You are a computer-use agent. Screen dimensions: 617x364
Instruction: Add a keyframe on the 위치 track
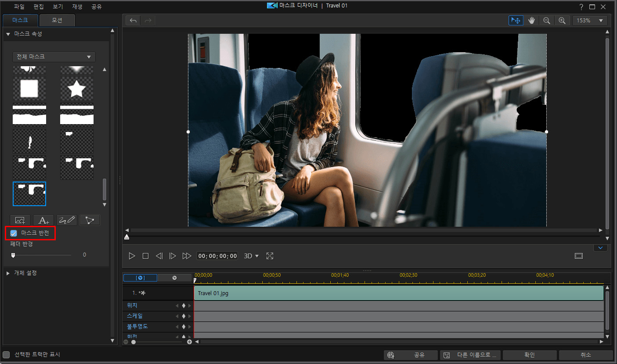click(x=184, y=306)
